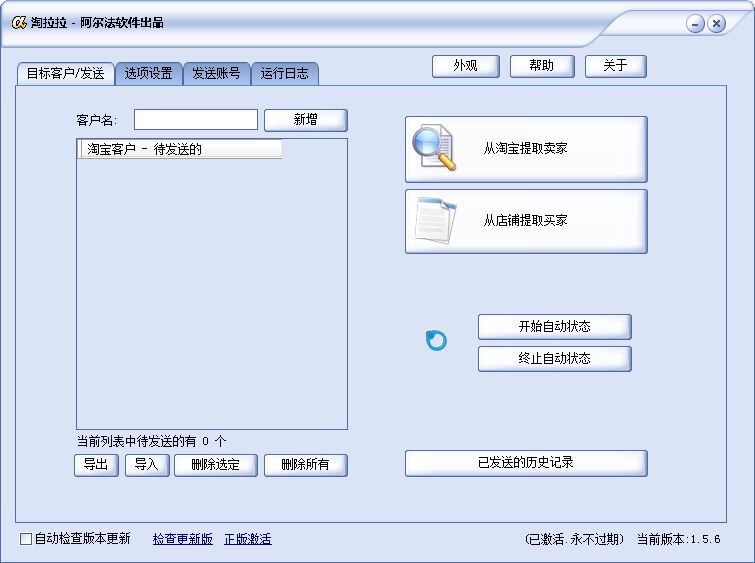Click 从店铺提取买家 button text
Screen dimensions: 755x563
[x=525, y=221]
